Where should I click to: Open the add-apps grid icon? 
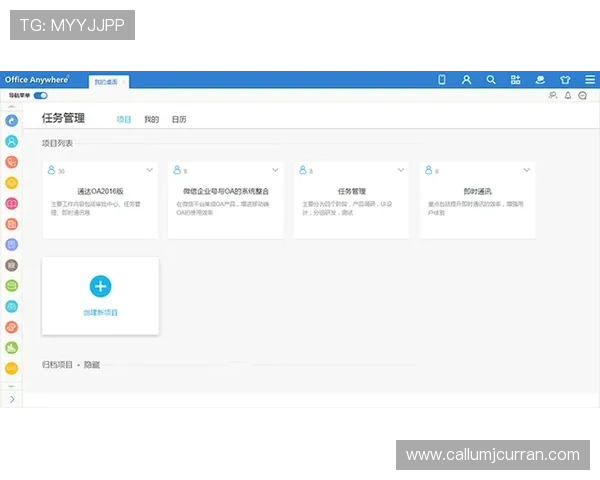(x=515, y=80)
